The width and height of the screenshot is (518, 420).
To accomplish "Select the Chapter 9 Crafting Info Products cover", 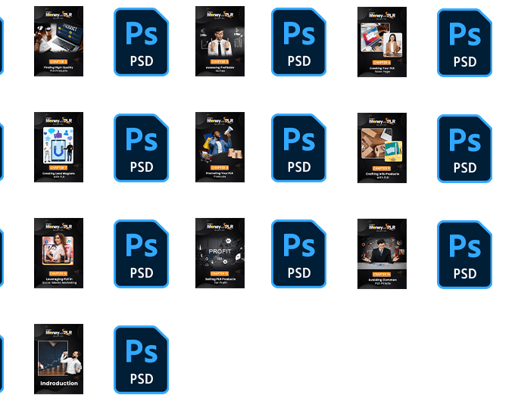I will [382, 148].
